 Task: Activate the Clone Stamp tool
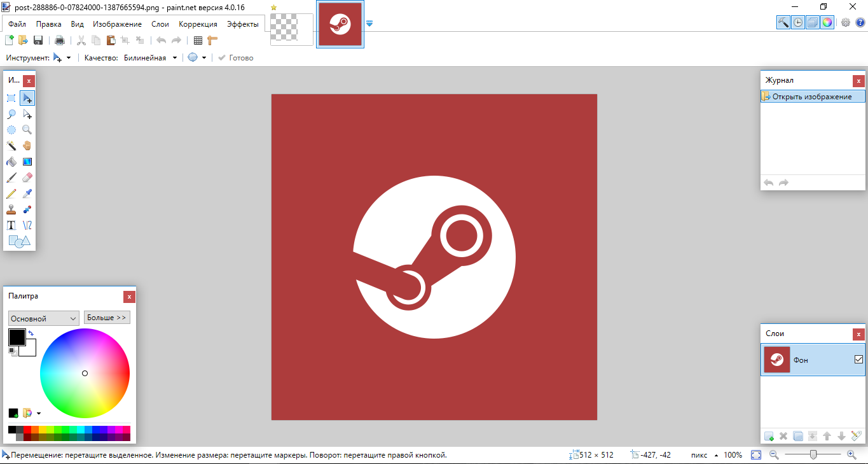coord(11,209)
